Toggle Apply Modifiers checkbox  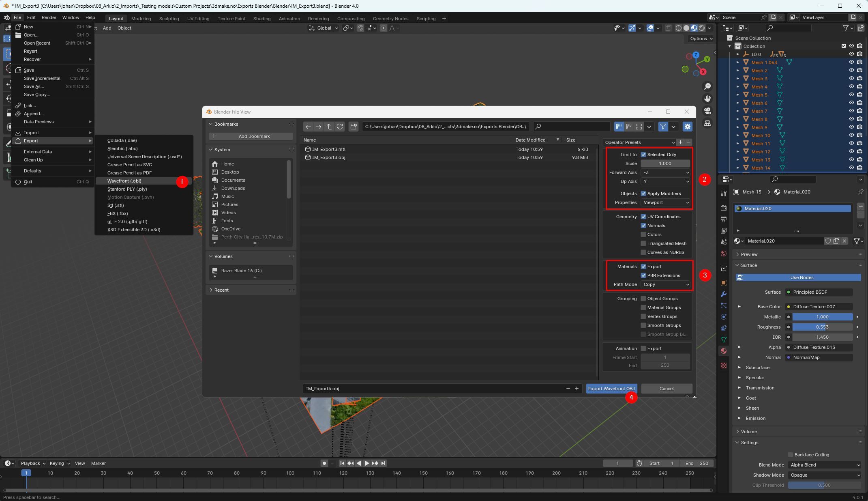pos(643,194)
